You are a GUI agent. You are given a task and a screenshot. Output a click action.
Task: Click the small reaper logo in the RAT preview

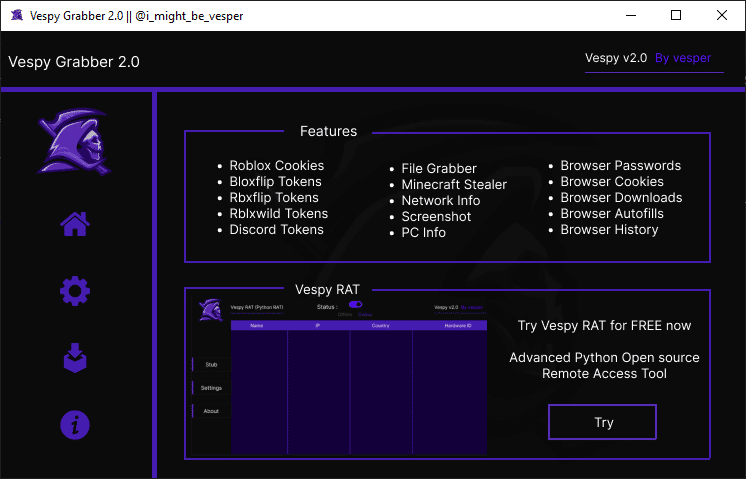pos(210,310)
